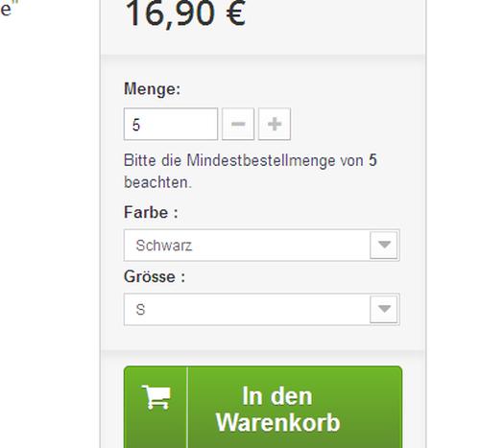Click the Mindestbestellmenge notice text
The height and width of the screenshot is (448, 480).
pos(251,171)
